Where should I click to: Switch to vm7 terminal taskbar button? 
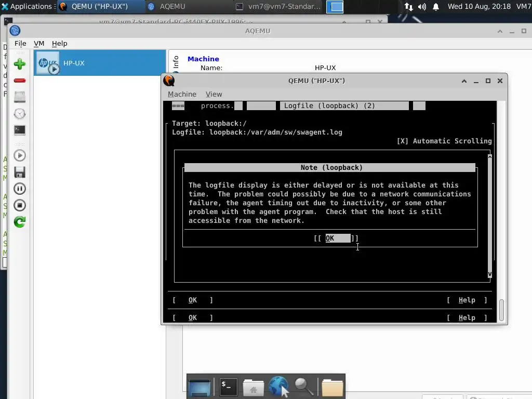278,6
